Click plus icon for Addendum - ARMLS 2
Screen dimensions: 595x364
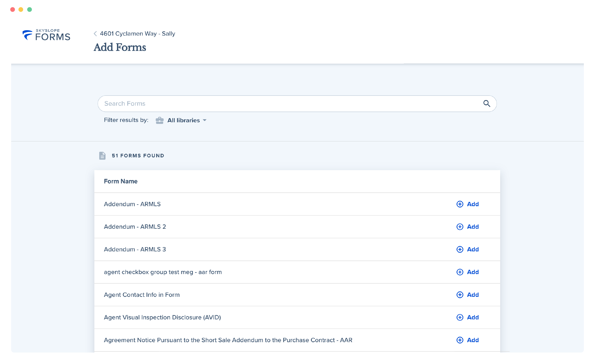460,227
